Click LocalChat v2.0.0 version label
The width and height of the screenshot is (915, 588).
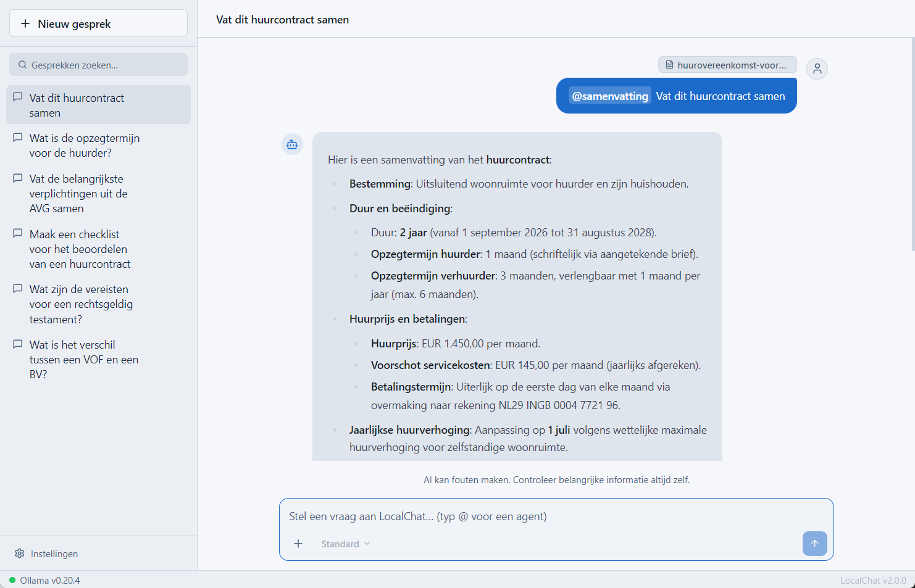873,581
